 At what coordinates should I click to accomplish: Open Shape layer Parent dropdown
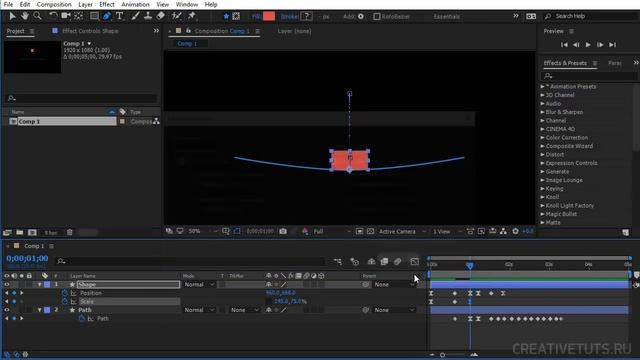(394, 284)
